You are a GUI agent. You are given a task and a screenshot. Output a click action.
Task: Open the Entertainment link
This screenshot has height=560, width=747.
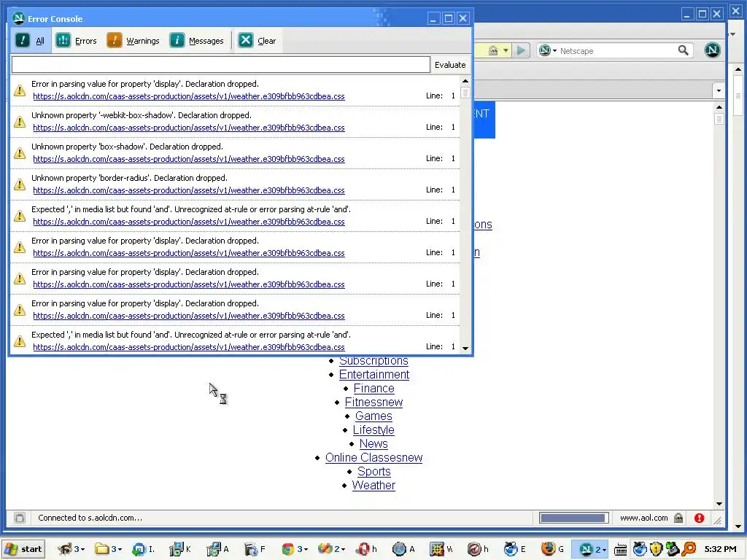374,375
